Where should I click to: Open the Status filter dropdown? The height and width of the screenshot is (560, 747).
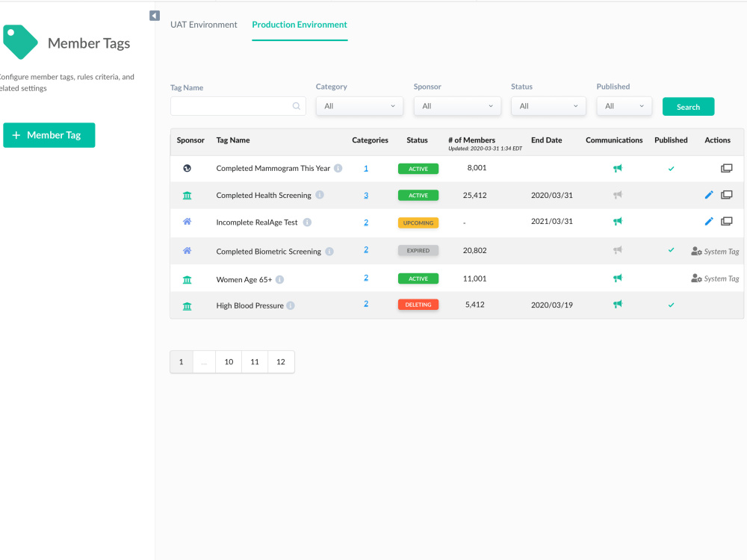(x=548, y=106)
